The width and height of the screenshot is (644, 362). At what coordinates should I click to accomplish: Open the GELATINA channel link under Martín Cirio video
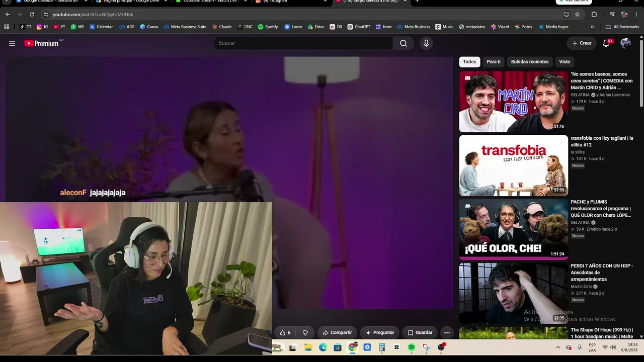[x=580, y=95]
